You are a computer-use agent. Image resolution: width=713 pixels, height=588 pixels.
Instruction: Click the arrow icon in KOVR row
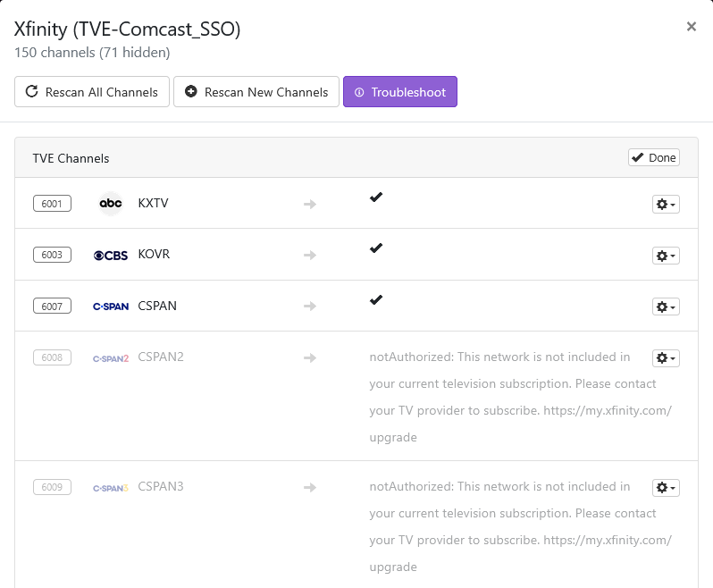pos(310,255)
